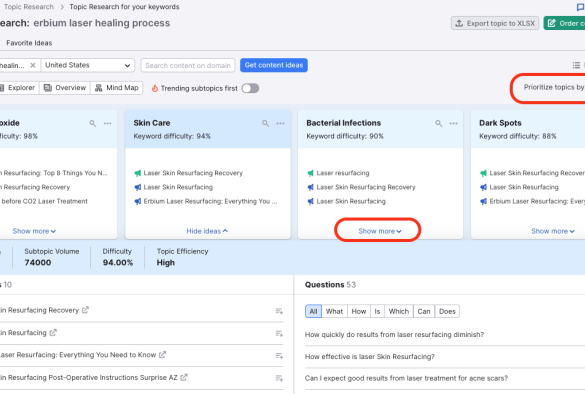Select the Bacterial Infections card title
Screen dimensions: 585x394
[x=344, y=123]
